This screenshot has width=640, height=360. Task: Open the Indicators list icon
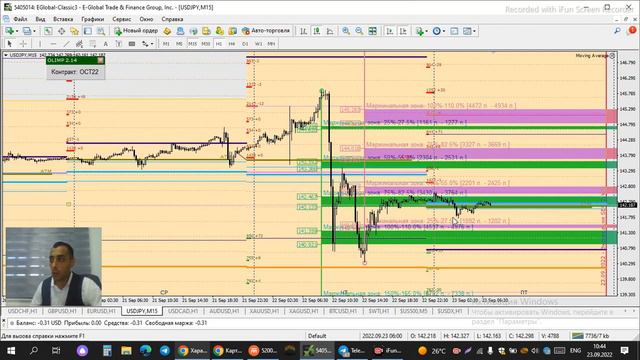click(x=419, y=31)
